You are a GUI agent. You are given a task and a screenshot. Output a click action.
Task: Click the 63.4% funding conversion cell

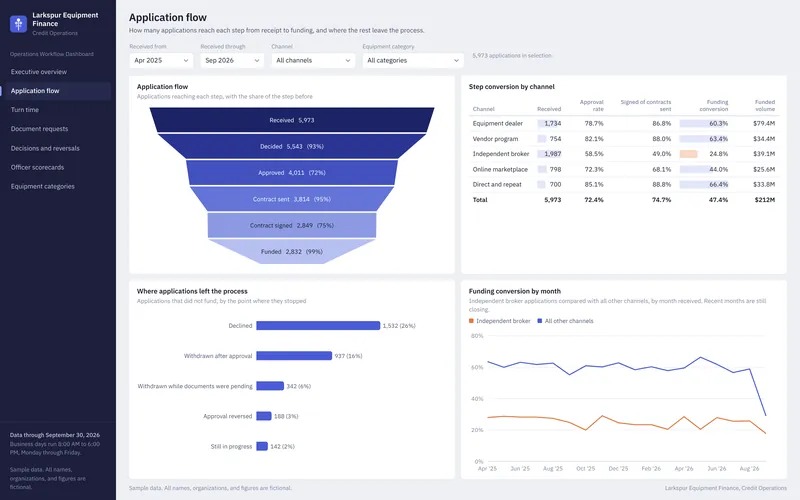[718, 139]
